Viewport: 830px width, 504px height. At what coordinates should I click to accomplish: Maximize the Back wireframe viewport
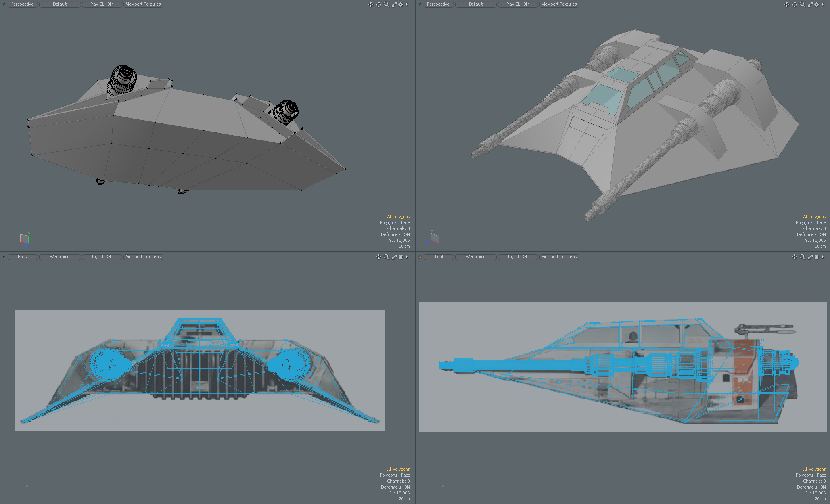pos(394,257)
